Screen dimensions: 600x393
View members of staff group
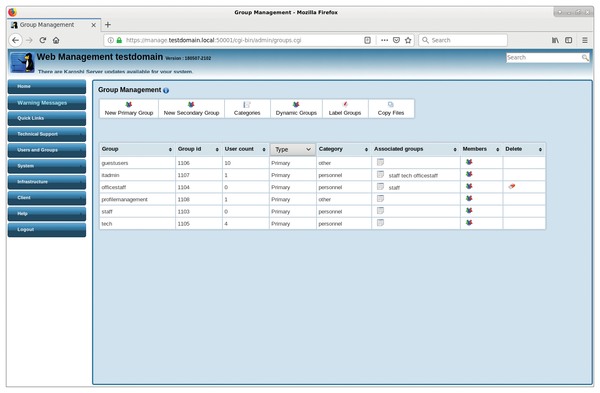(x=469, y=211)
